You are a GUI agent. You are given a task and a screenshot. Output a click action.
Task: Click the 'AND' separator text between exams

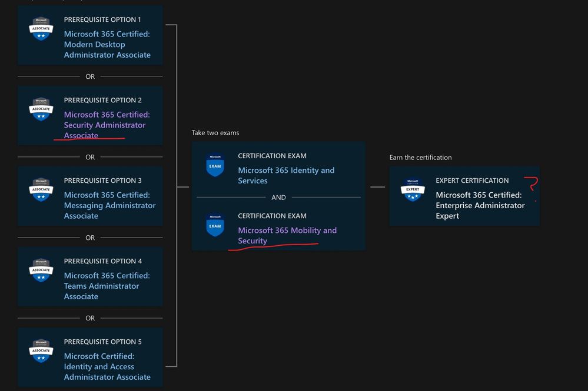pos(278,198)
